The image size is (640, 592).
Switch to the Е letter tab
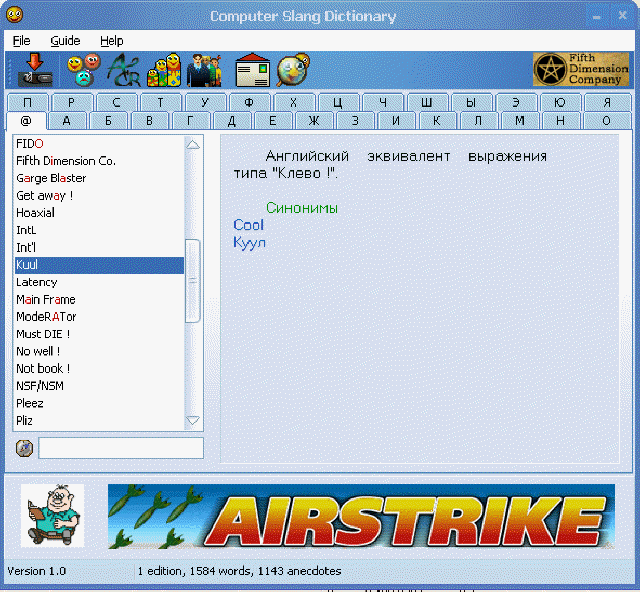[273, 121]
